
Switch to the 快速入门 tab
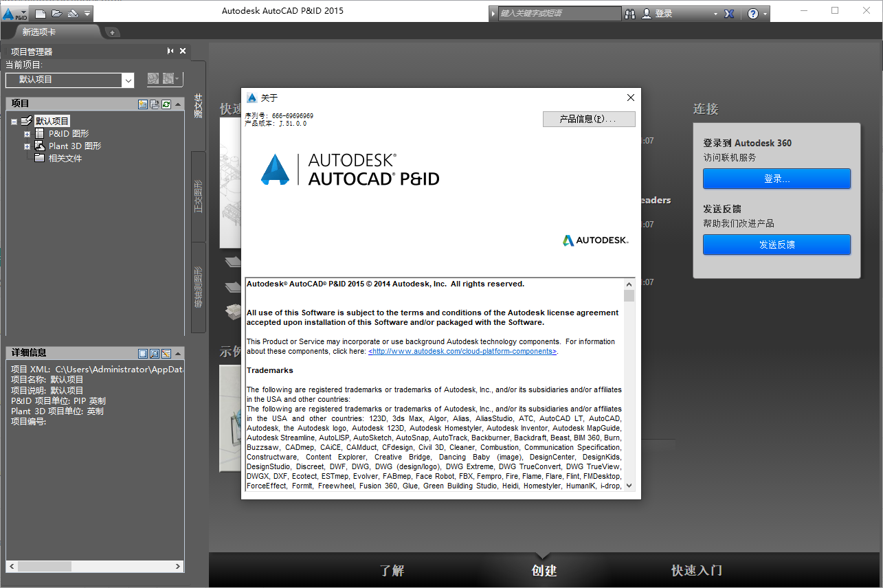click(696, 570)
